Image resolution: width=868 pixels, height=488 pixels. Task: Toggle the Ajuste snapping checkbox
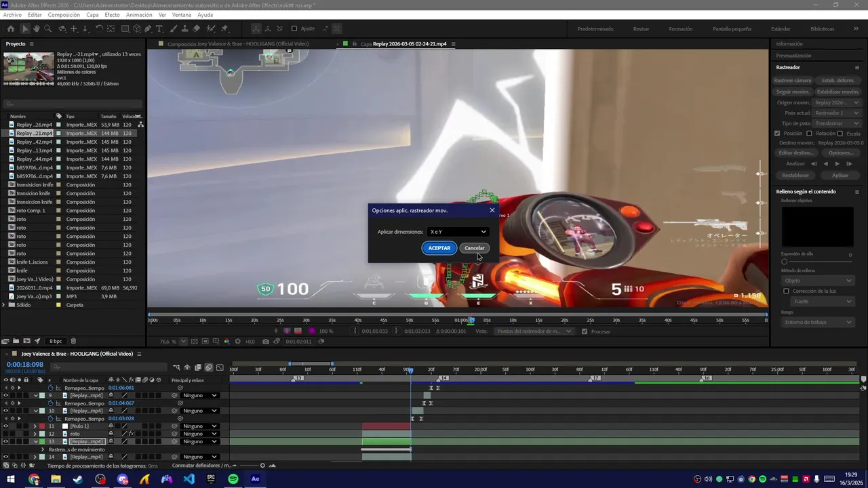pos(294,28)
